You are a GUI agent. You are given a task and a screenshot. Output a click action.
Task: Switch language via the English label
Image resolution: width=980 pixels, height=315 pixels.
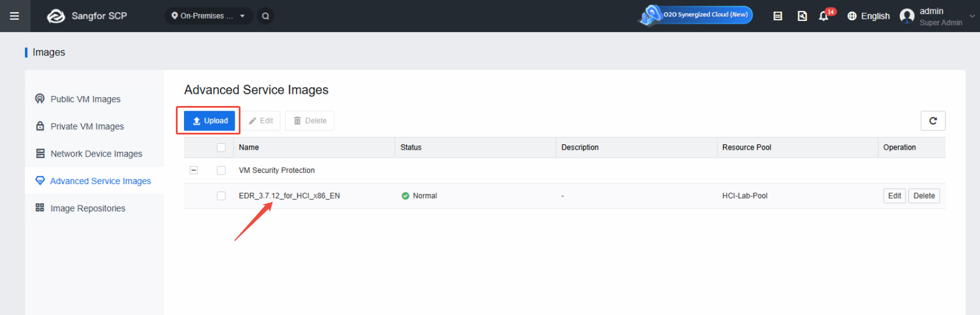[875, 16]
